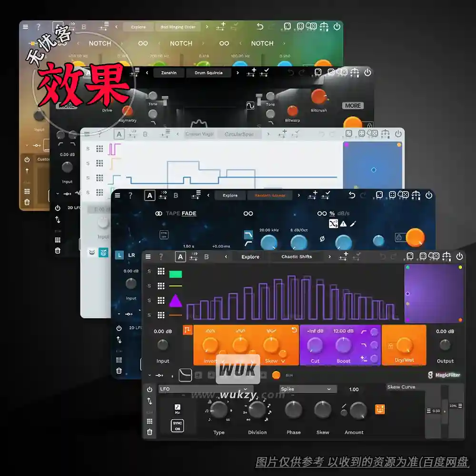Open hamburger menu in Chaotic Shifts window
This screenshot has width=476, height=476.
(148, 257)
